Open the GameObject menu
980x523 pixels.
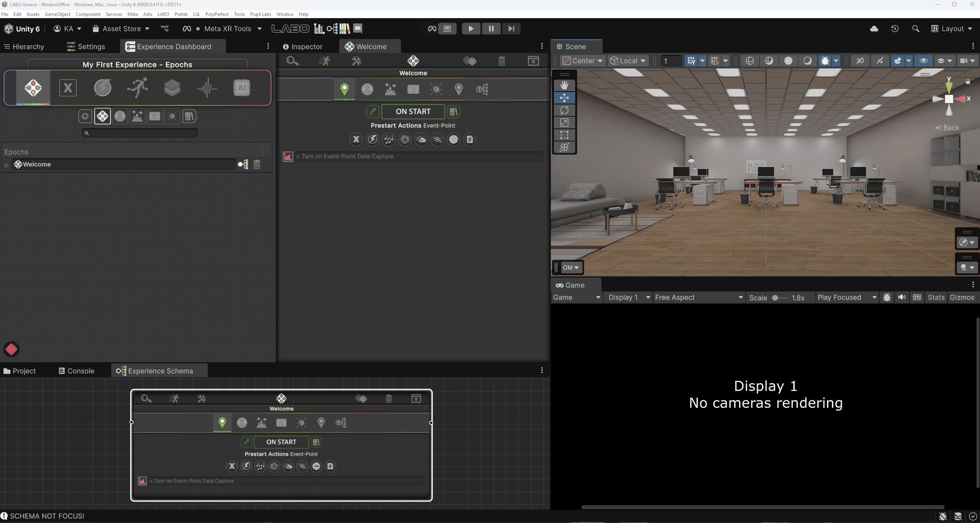pos(58,14)
